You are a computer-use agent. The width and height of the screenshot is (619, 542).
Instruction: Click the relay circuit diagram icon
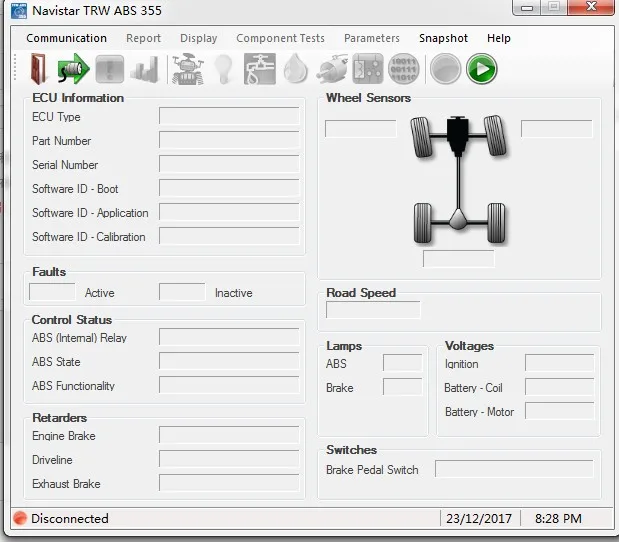[x=368, y=69]
